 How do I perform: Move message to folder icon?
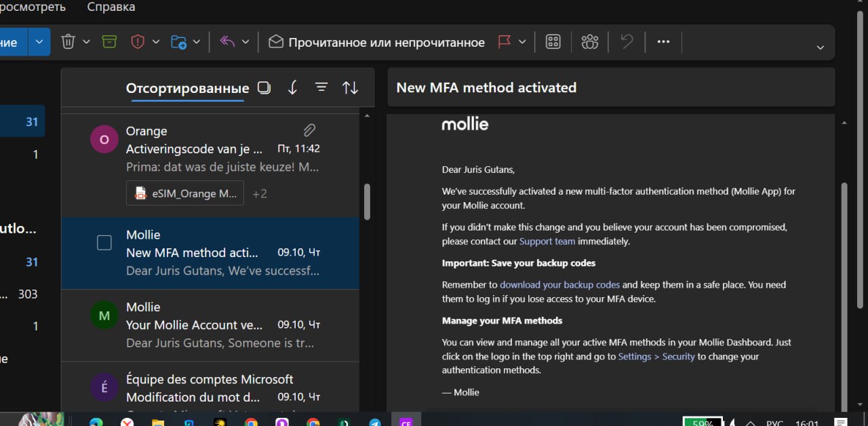tap(178, 42)
